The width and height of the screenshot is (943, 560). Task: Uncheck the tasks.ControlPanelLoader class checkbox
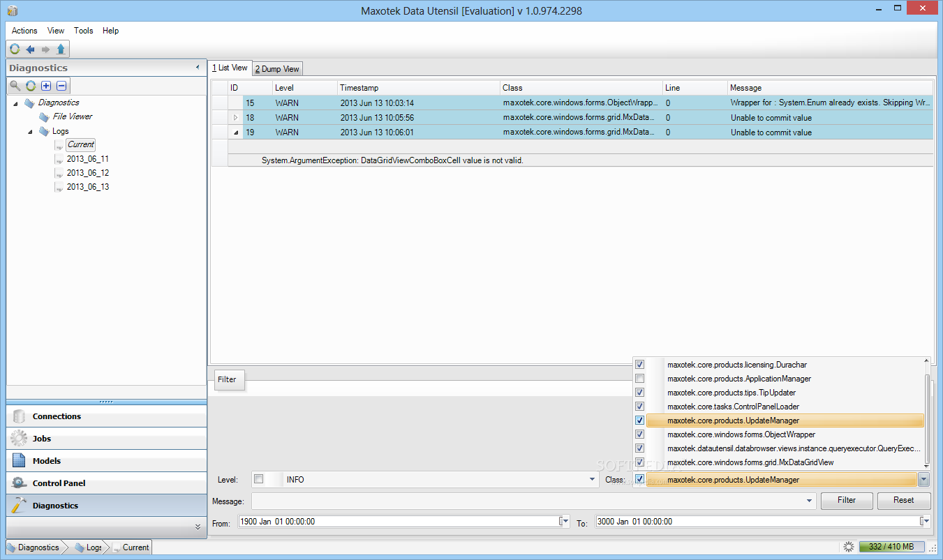pyautogui.click(x=639, y=407)
